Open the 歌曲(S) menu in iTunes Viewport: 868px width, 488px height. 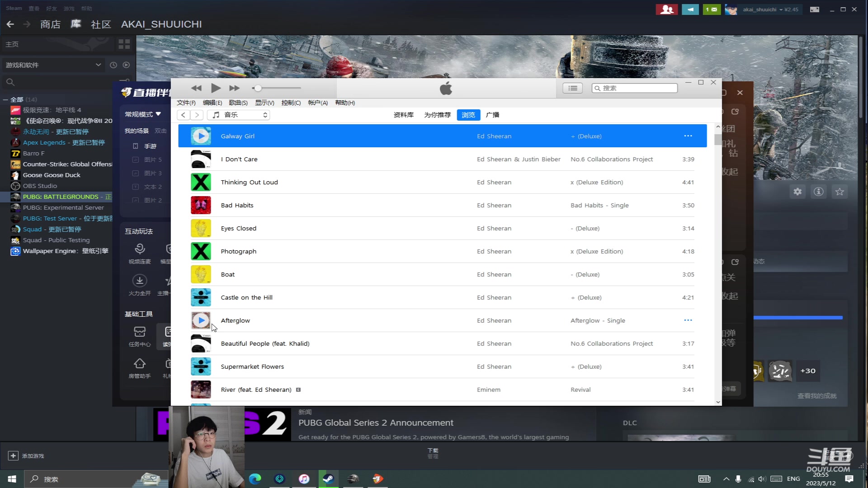(x=238, y=103)
